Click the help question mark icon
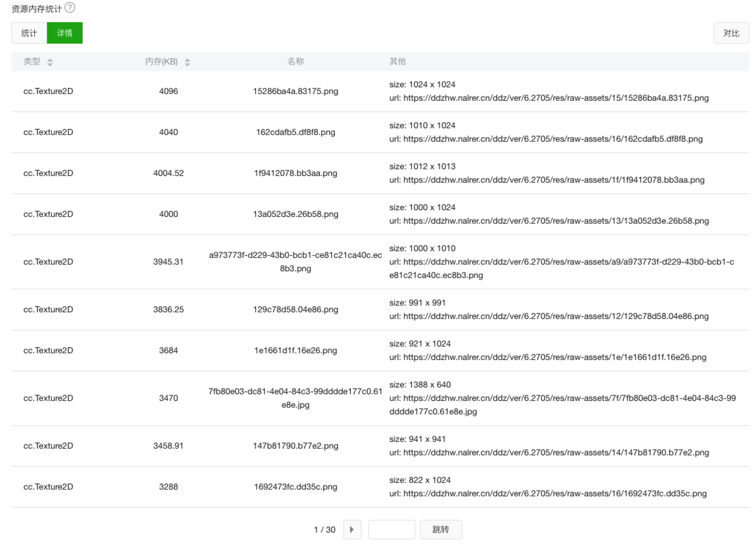Screen dimensions: 756x544 pos(70,7)
